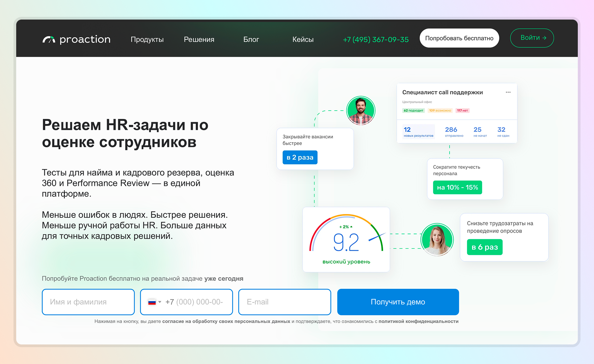Click the 117 нет red tag
Image resolution: width=594 pixels, height=364 pixels.
[462, 111]
